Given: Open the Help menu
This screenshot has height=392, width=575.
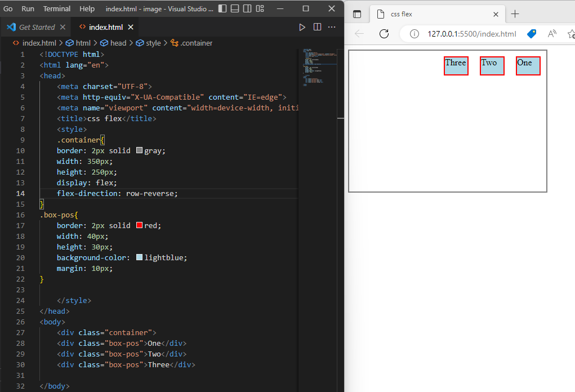Looking at the screenshot, I should [x=87, y=9].
